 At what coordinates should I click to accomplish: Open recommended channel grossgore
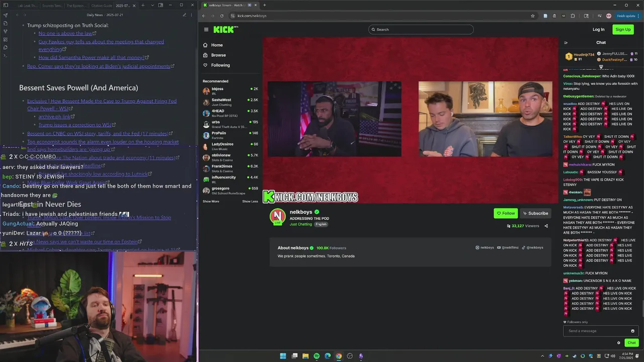[x=230, y=191]
